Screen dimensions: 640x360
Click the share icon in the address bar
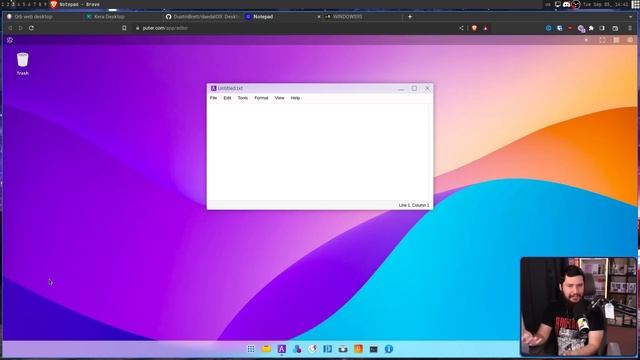[x=461, y=28]
